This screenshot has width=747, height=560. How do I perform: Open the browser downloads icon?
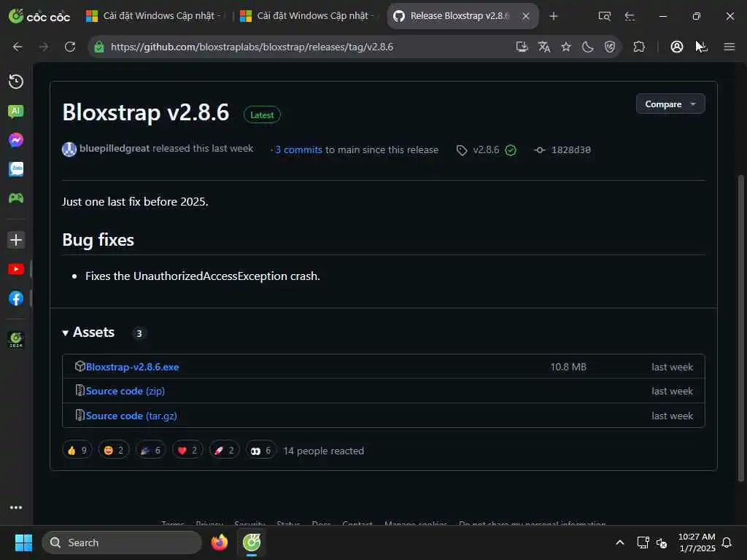703,47
